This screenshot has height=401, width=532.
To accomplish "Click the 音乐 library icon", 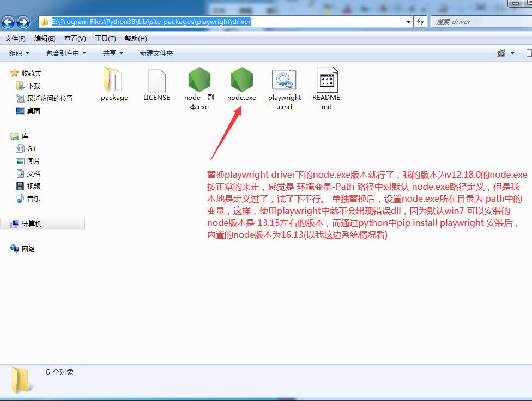I will point(20,199).
